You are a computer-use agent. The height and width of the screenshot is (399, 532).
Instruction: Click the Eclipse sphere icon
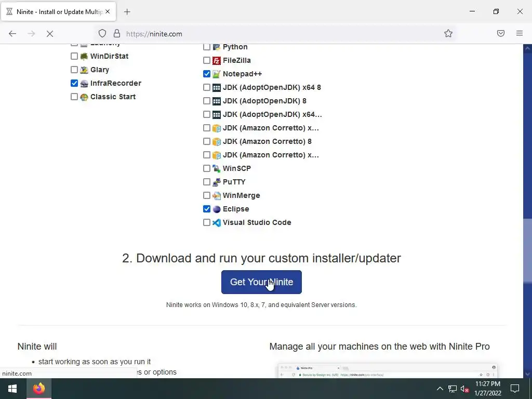[x=217, y=209]
